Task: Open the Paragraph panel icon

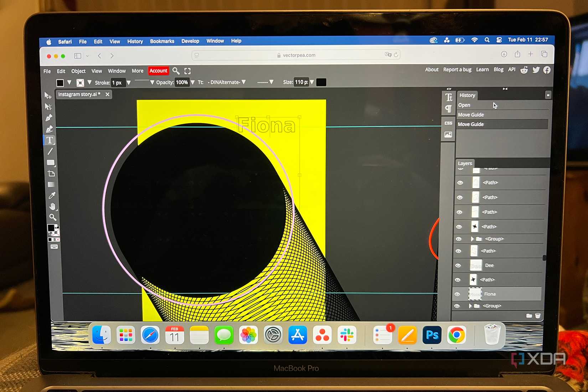Action: click(x=448, y=109)
